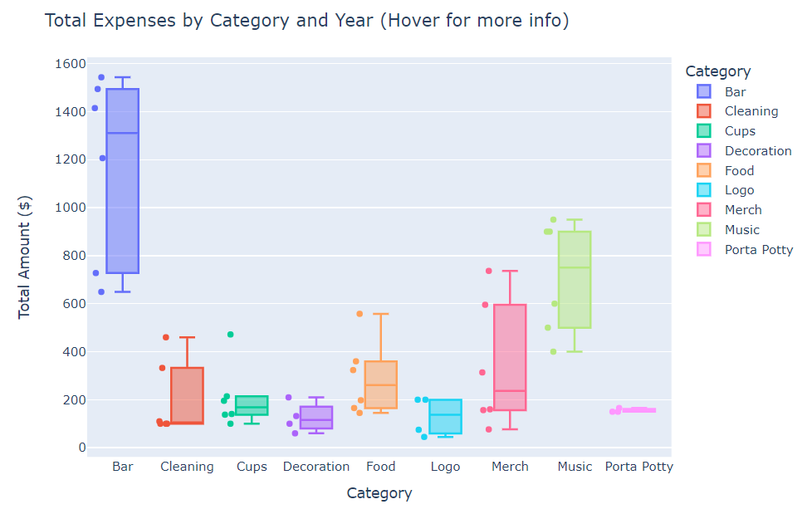Click the Porta Potty legend entry
Image resolution: width=812 pixels, height=514 pixels.
click(758, 250)
